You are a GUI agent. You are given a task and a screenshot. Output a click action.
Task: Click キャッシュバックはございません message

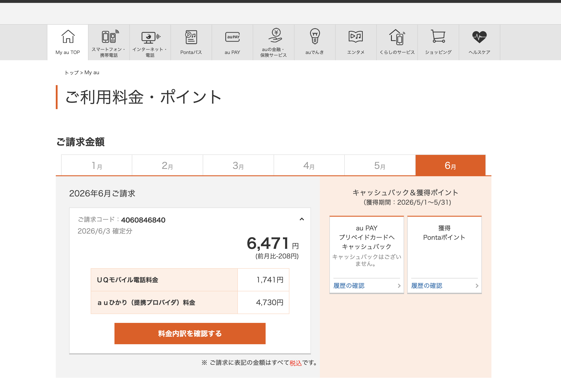pos(367,260)
